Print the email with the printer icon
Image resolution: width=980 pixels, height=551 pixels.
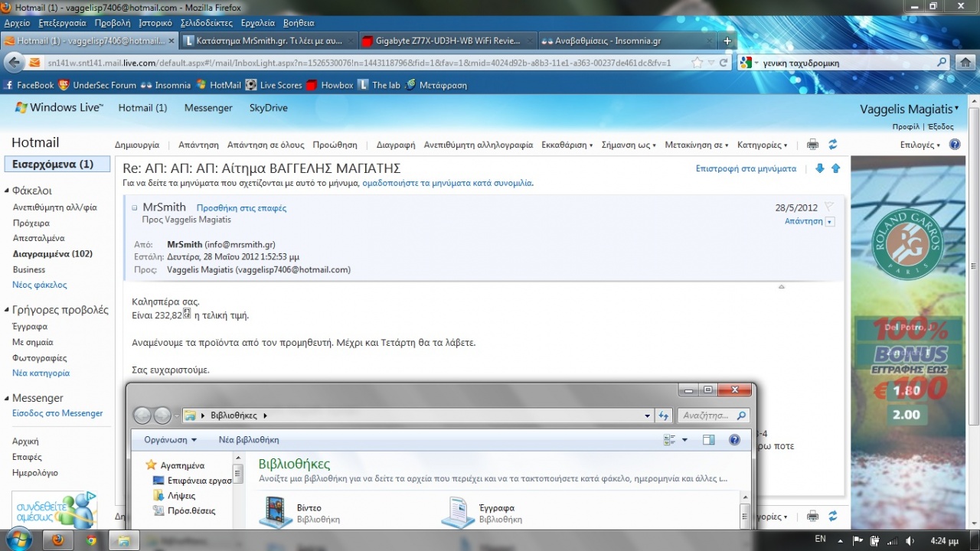pyautogui.click(x=812, y=145)
